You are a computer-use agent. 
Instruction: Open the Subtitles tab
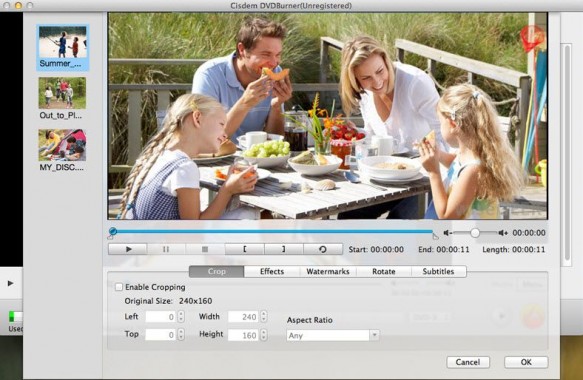click(x=438, y=271)
